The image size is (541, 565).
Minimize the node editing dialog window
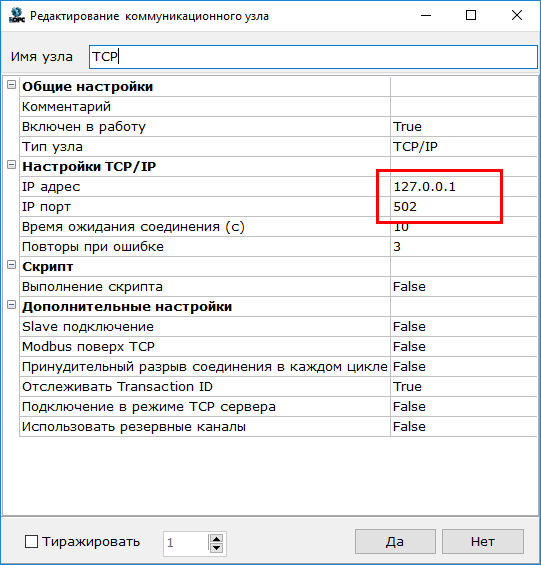426,15
